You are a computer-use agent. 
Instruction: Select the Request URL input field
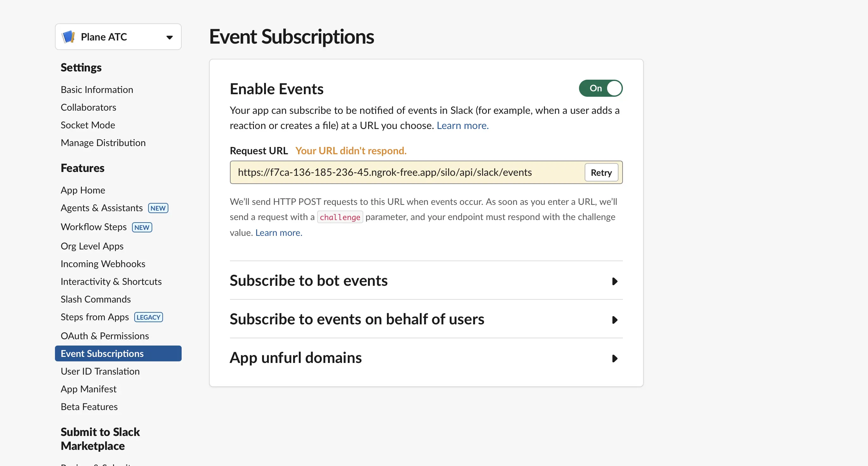[385, 172]
